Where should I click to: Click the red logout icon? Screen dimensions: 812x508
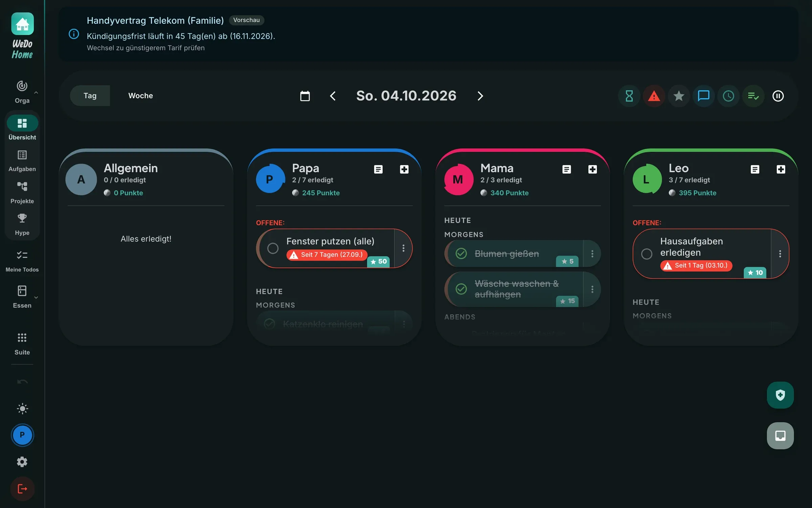22,489
